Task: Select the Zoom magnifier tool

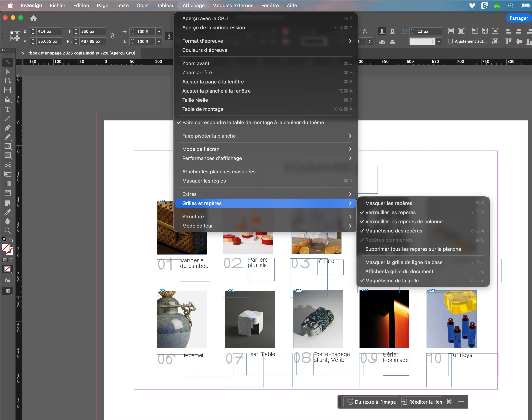Action: click(x=8, y=230)
